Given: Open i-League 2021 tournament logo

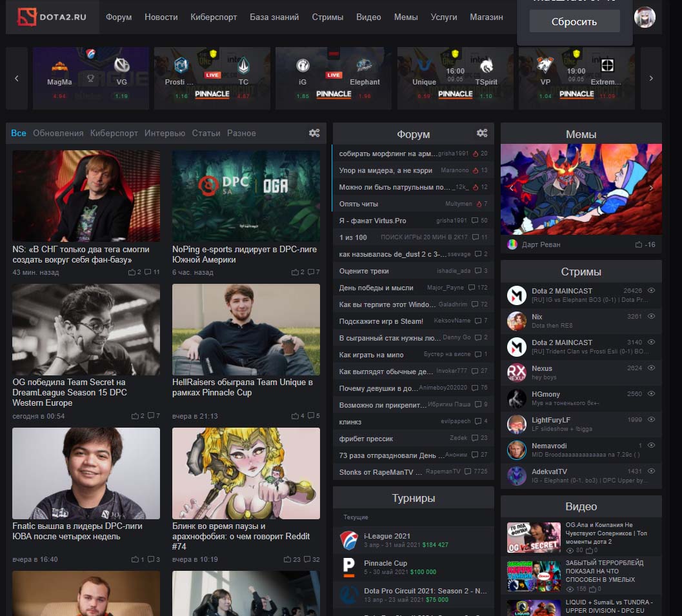Looking at the screenshot, I should (x=349, y=540).
